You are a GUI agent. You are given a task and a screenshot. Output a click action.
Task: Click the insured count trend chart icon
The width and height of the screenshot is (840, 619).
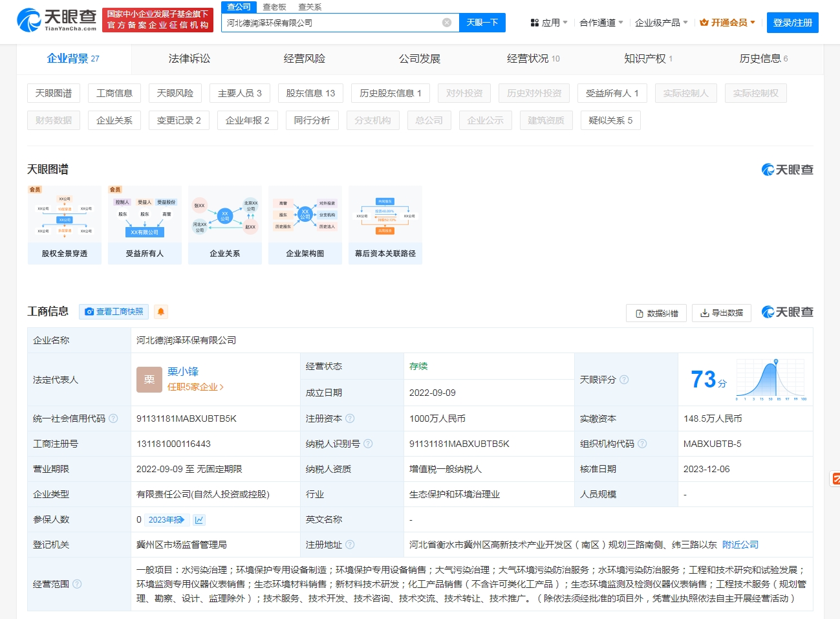coord(199,520)
